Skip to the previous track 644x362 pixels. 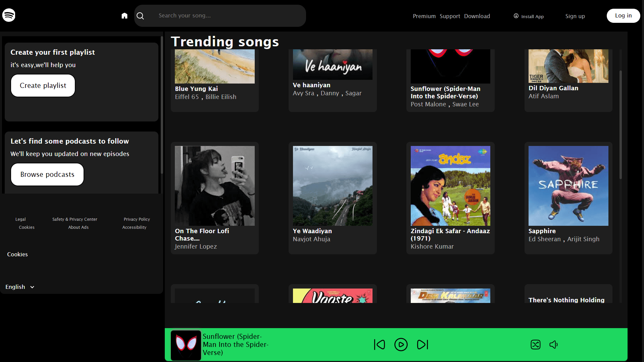pyautogui.click(x=379, y=344)
